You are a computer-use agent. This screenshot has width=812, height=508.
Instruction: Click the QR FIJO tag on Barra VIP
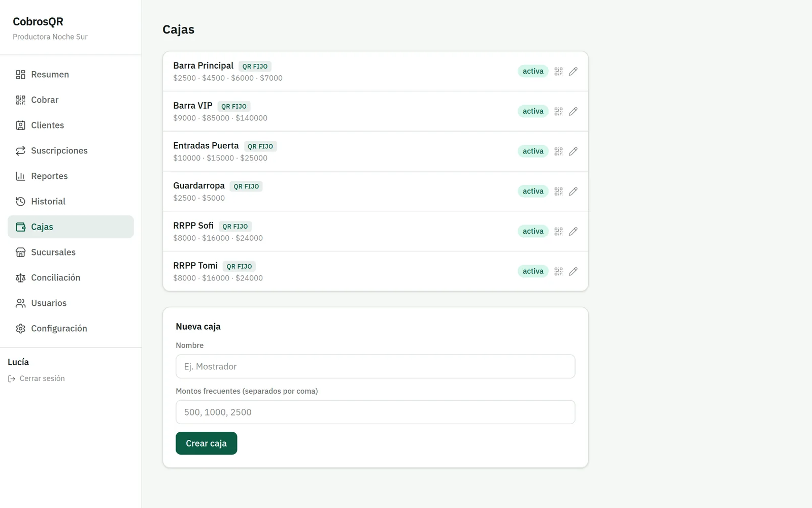[x=234, y=107]
